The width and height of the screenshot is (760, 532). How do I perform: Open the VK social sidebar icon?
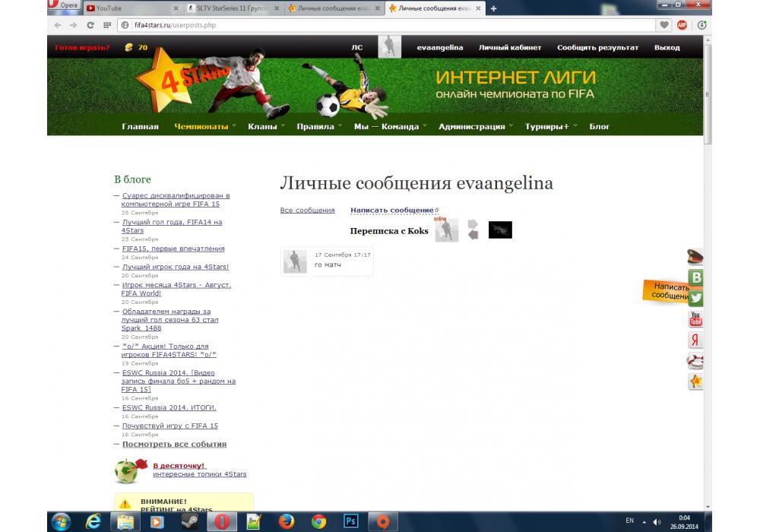[x=695, y=278]
